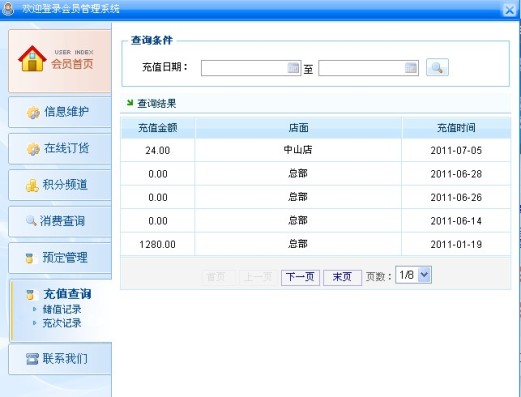Close the 会员管理系统 window
521x397 pixels.
[509, 10]
